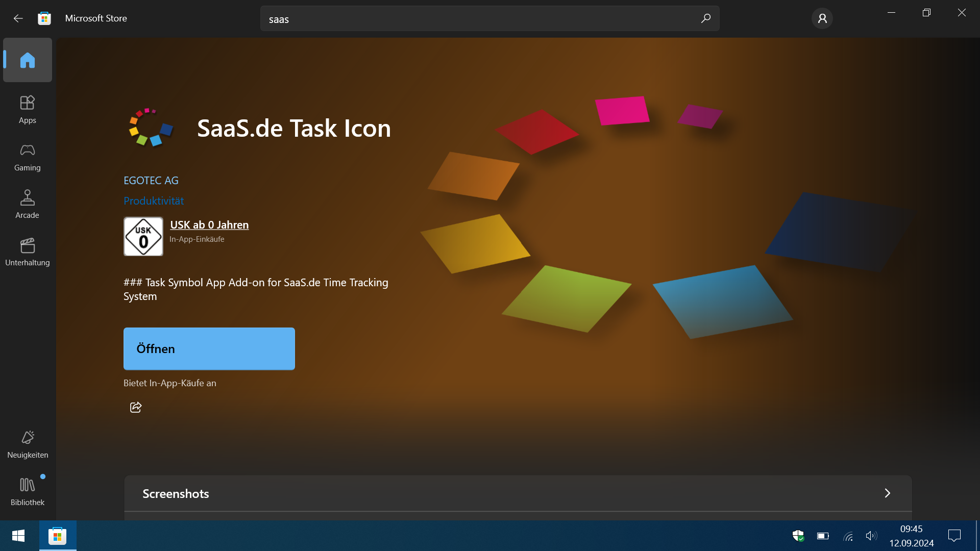Click the Öffnen button
The image size is (980, 551).
coord(209,349)
